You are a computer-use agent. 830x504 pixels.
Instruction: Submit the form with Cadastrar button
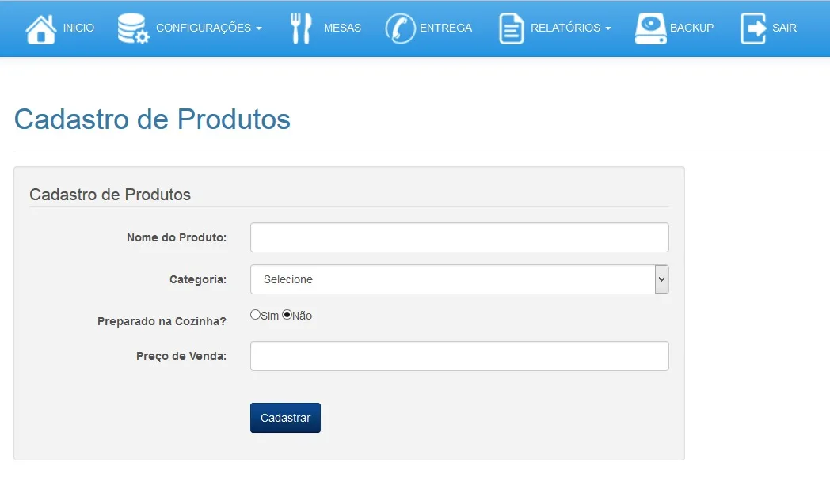(285, 418)
